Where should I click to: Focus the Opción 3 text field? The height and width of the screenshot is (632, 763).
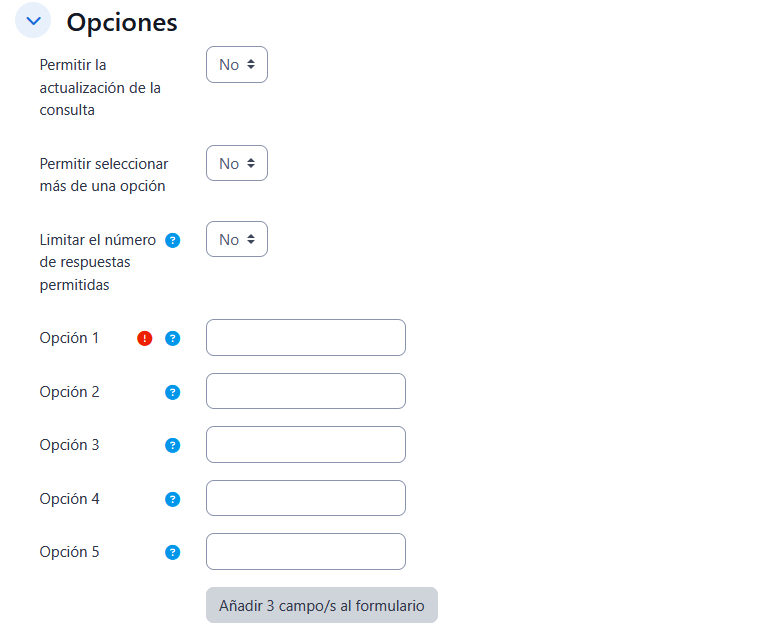306,445
